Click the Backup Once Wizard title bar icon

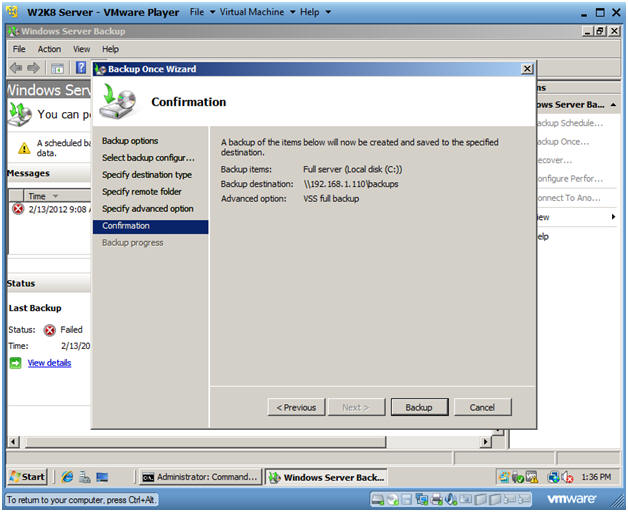click(100, 69)
